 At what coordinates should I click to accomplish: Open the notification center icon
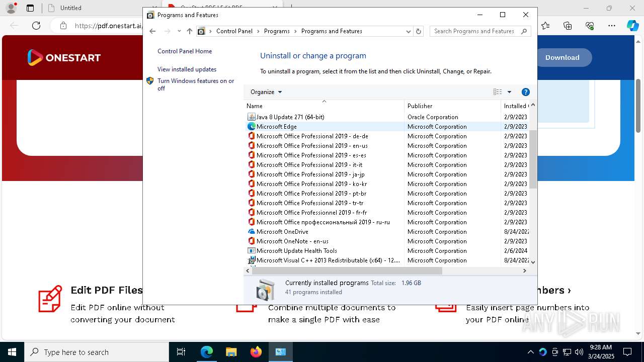coord(627,352)
